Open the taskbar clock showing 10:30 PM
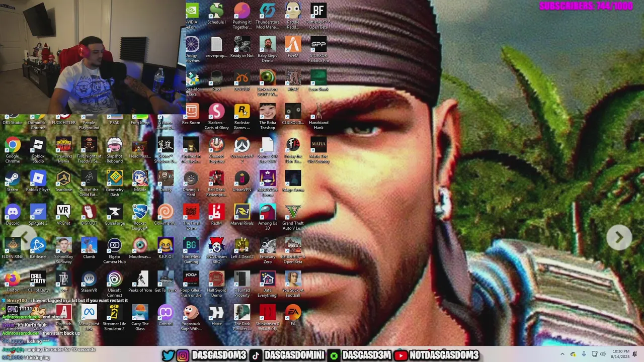Screen dimensions: 644x362 [620, 354]
